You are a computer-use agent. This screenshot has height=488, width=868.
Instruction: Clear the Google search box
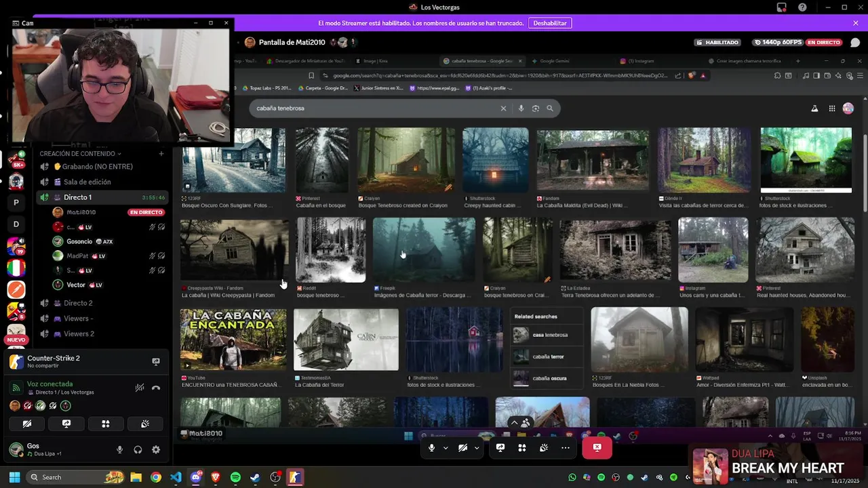503,108
